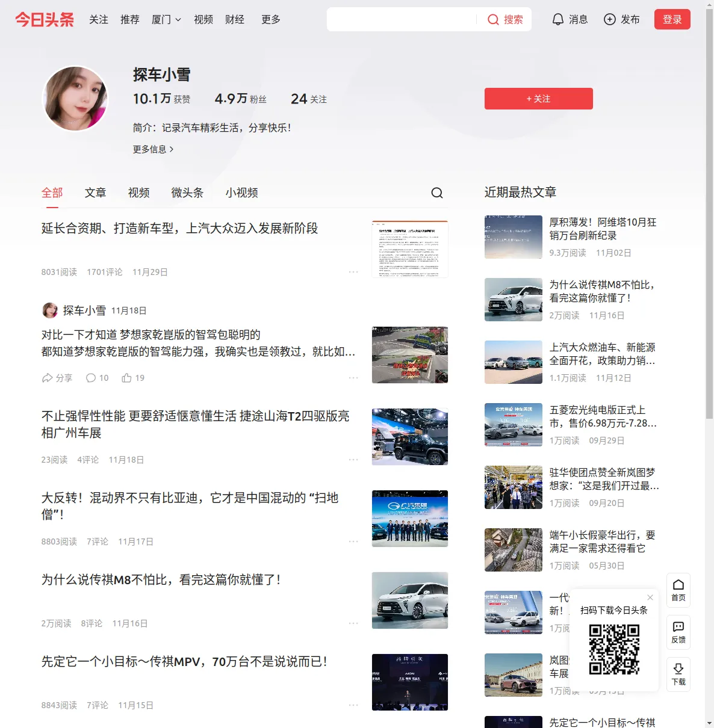Open hot article 上汽大众燃油车、新能源全面开花
This screenshot has width=714, height=728.
tap(603, 354)
